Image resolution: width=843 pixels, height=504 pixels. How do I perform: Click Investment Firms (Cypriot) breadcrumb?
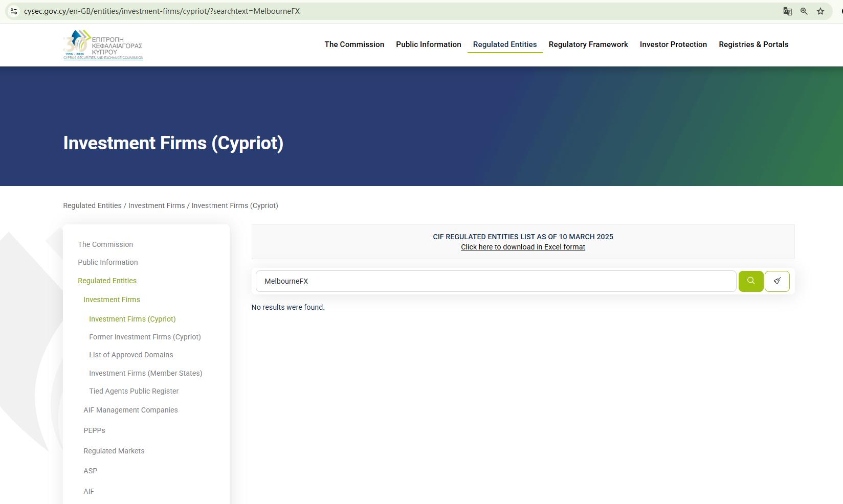click(x=235, y=205)
